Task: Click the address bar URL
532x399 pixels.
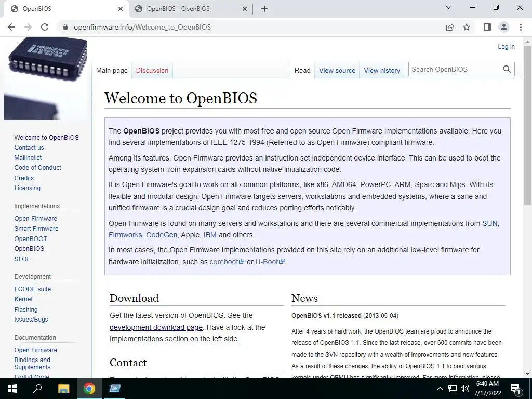Action: 142,27
